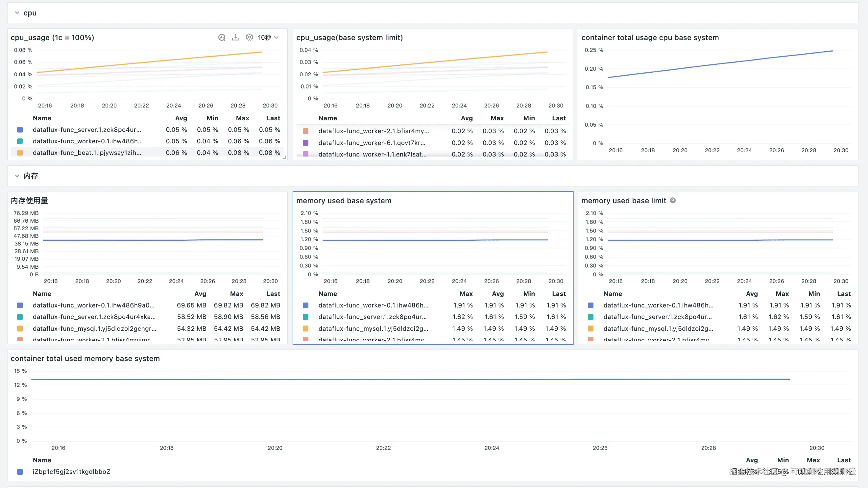This screenshot has height=488, width=868.
Task: Toggle dataflux-func_worker-6.1 series in base system limit legend
Action: tap(372, 143)
